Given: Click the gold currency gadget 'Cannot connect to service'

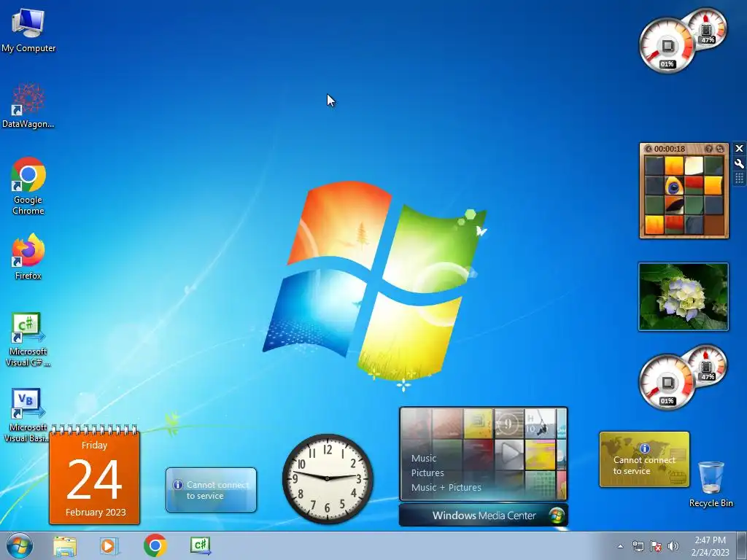Looking at the screenshot, I should [644, 459].
